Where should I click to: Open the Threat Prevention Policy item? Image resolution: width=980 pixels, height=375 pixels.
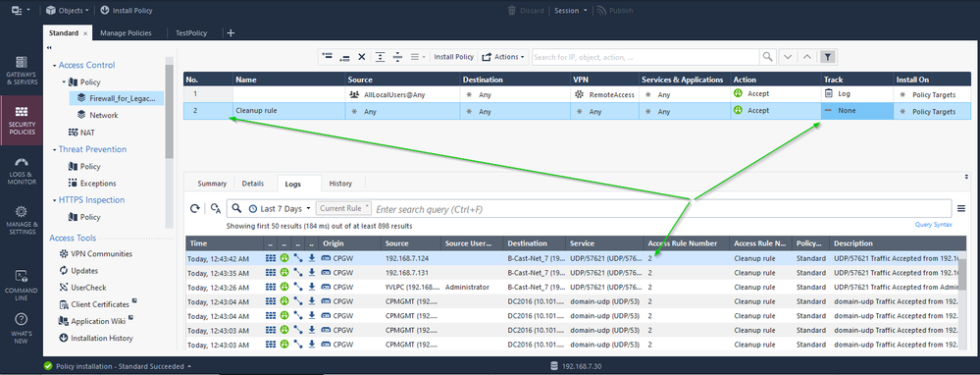tap(83, 166)
